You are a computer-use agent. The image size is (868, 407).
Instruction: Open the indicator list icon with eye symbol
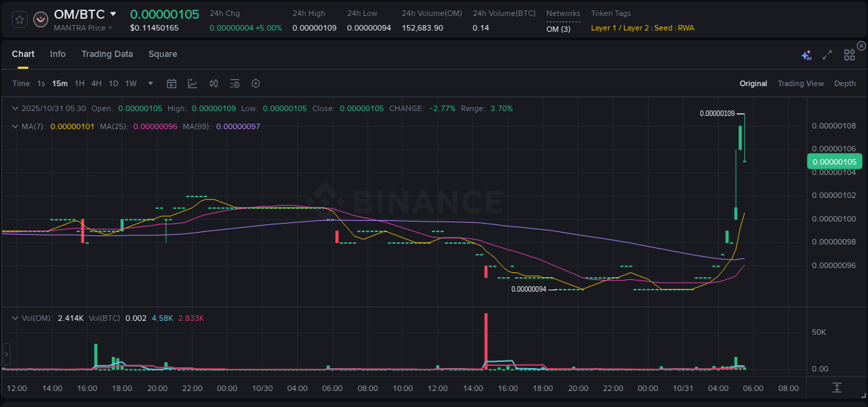pyautogui.click(x=234, y=83)
